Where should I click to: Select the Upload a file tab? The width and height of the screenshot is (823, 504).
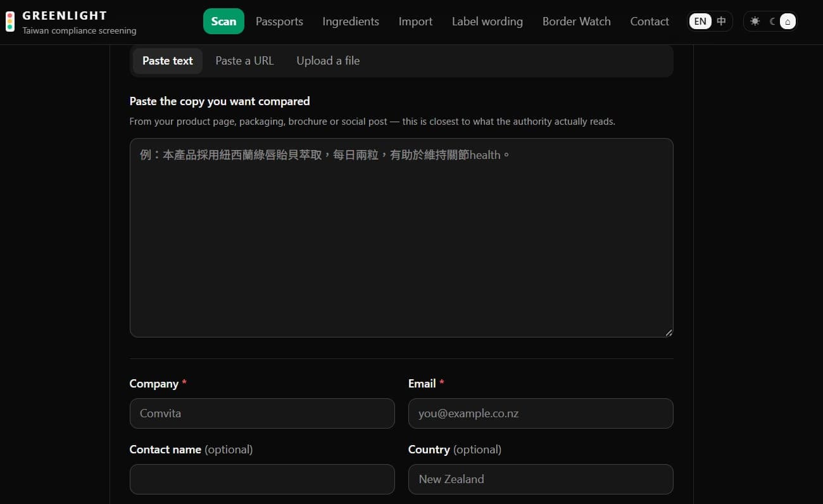click(328, 61)
